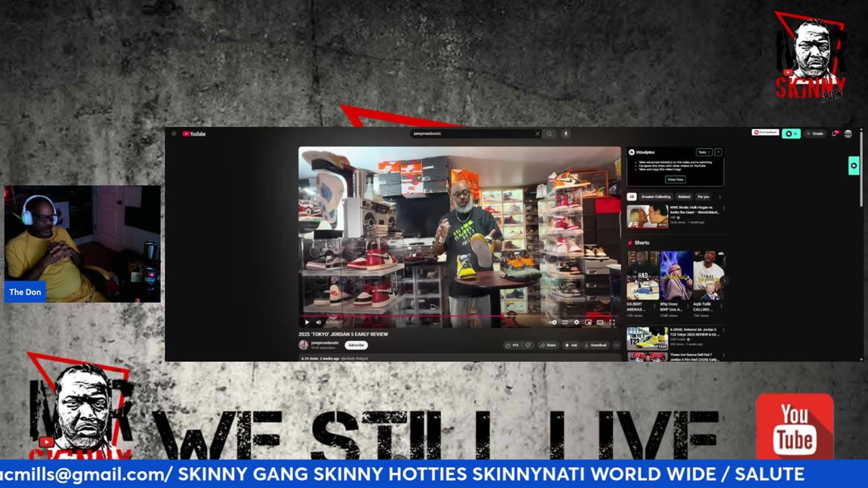Image resolution: width=868 pixels, height=488 pixels.
Task: Toggle subtitles with the captions icon
Action: 564,323
